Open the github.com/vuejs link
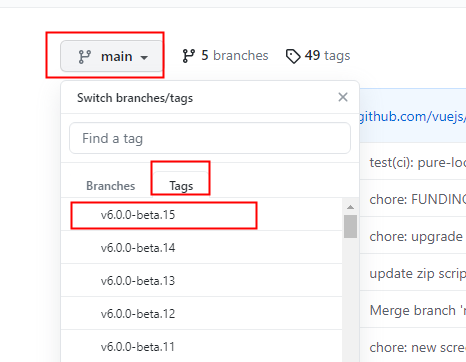The height and width of the screenshot is (362, 466). click(412, 117)
